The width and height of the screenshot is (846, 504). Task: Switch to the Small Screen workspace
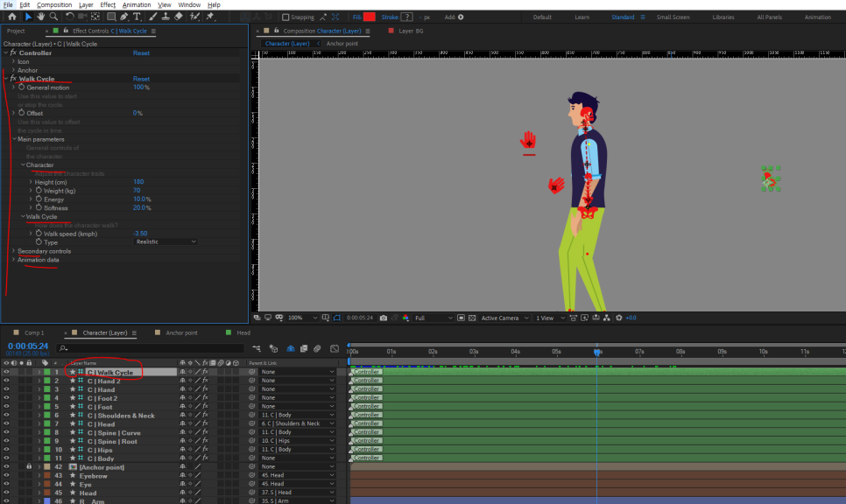point(673,17)
